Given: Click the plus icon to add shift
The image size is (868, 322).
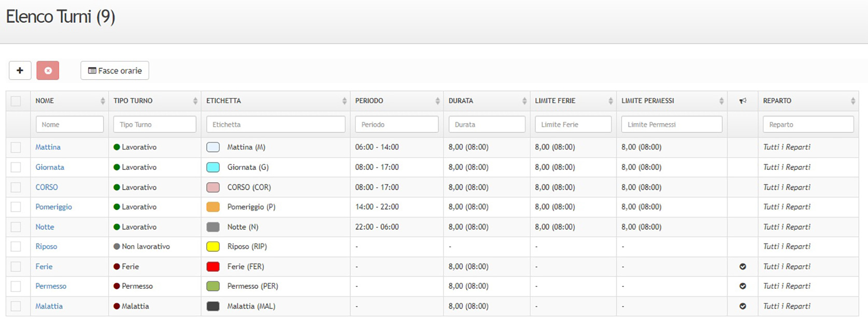Looking at the screenshot, I should point(20,70).
